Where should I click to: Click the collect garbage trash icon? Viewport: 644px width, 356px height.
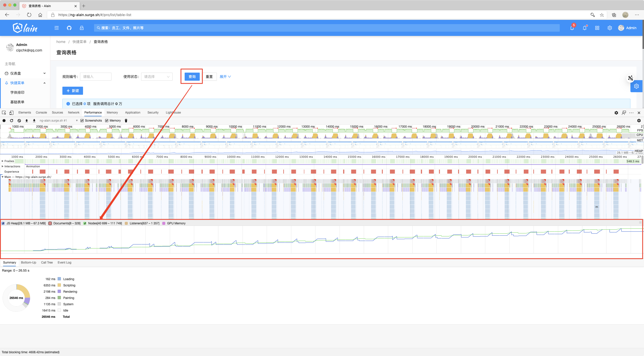pyautogui.click(x=126, y=121)
